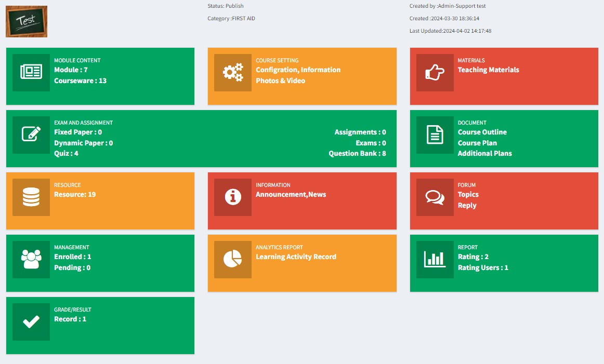
Task: Select the Exam and Assignment pencil icon
Action: coord(31,135)
